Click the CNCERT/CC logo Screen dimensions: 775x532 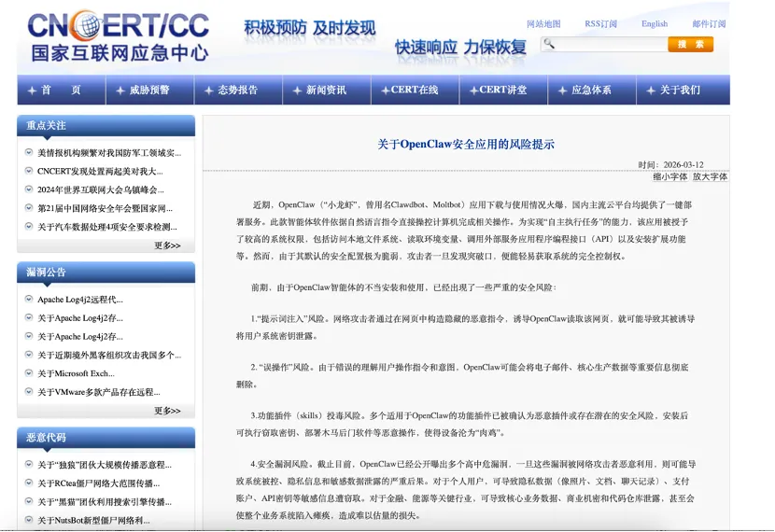click(119, 36)
